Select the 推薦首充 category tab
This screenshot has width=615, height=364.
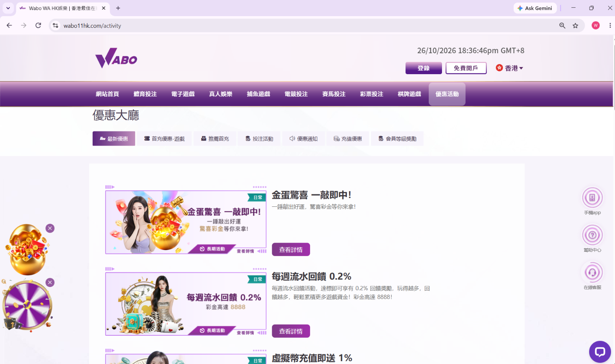tap(215, 139)
